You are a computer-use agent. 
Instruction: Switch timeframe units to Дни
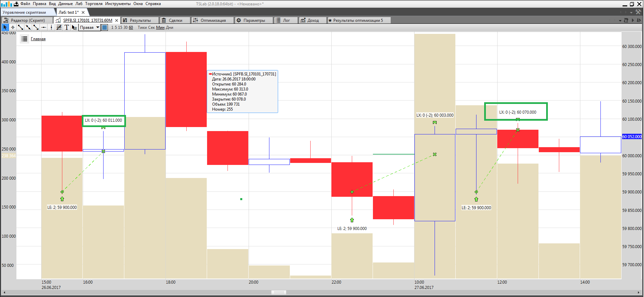(x=170, y=27)
